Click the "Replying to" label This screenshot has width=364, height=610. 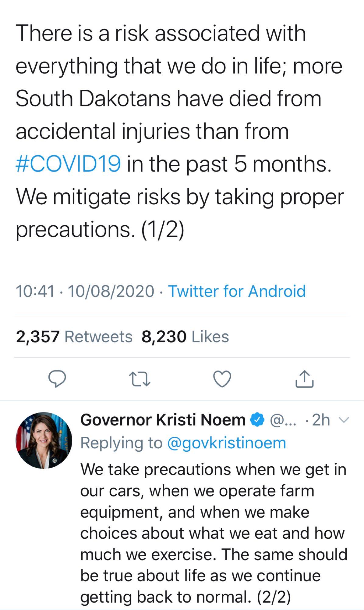coord(121,443)
